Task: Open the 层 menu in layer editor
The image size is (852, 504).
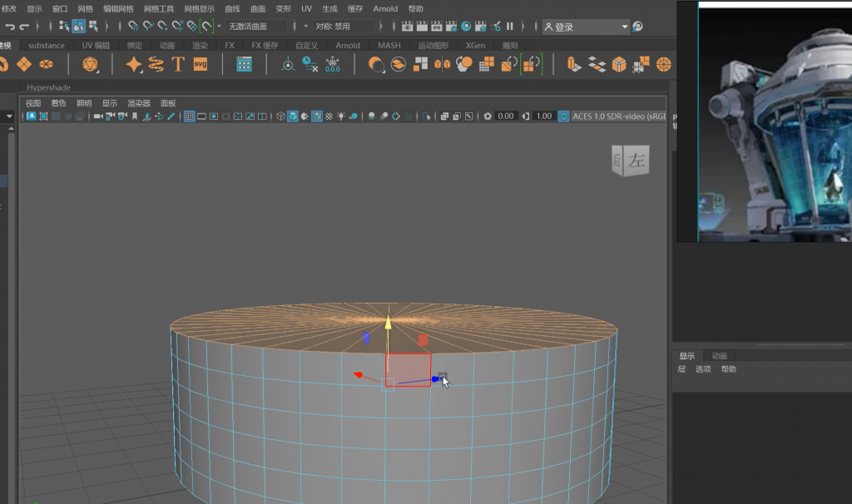Action: click(x=681, y=369)
